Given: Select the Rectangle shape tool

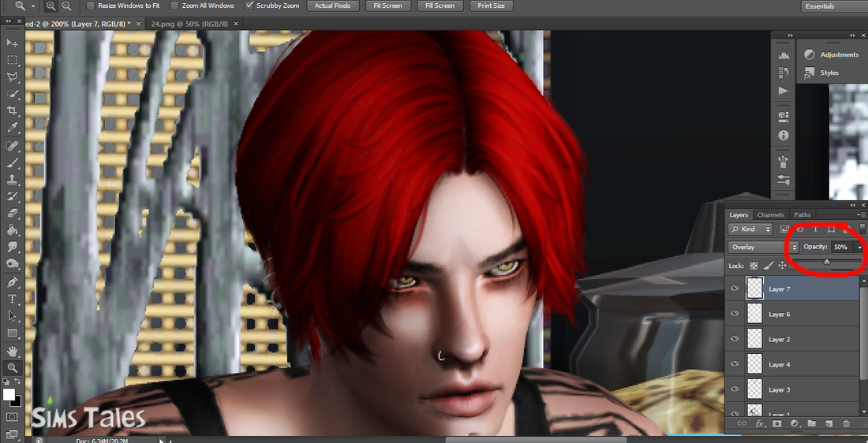Looking at the screenshot, I should click(12, 333).
